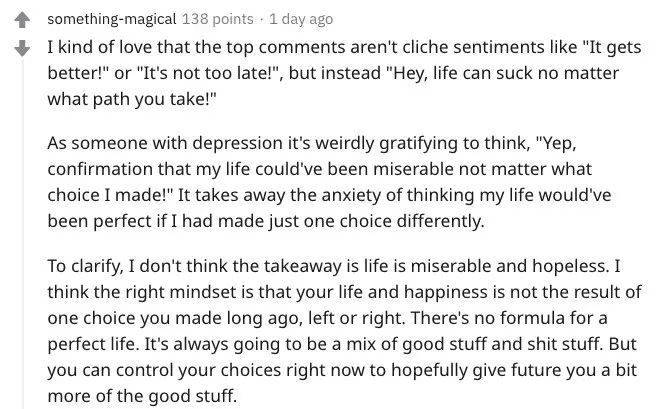
Task: Open the something-magical user profile
Action: pyautogui.click(x=112, y=19)
